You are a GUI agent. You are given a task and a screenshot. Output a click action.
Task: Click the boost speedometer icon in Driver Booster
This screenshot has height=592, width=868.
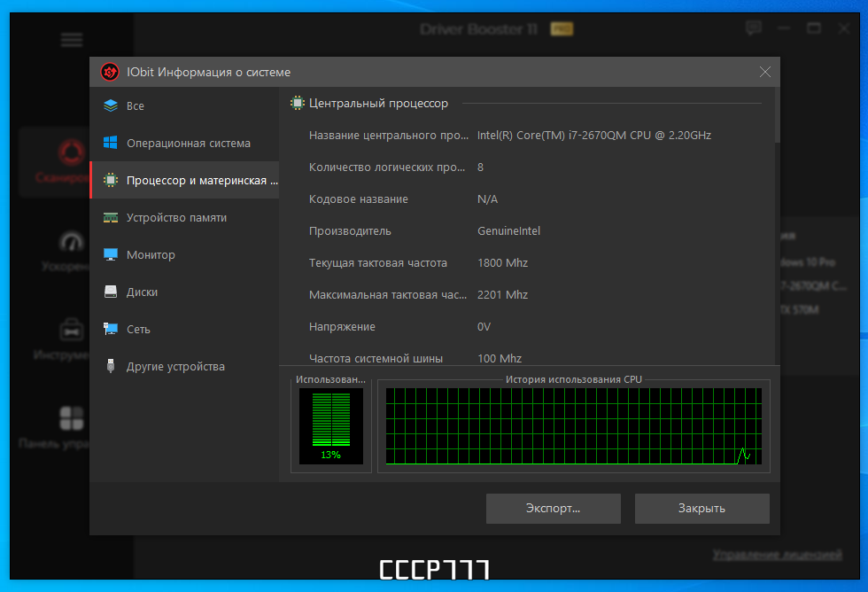(72, 242)
